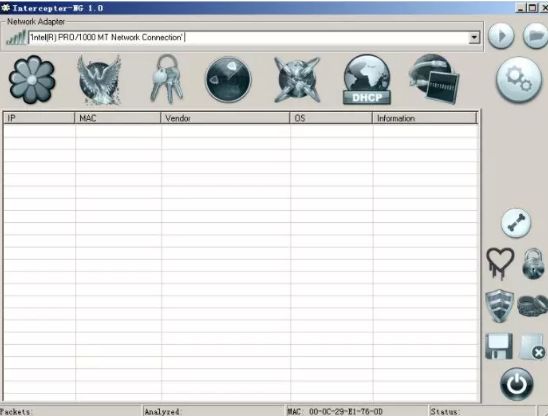Click the Analyzed status bar entry
The height and width of the screenshot is (416, 548).
214,411
